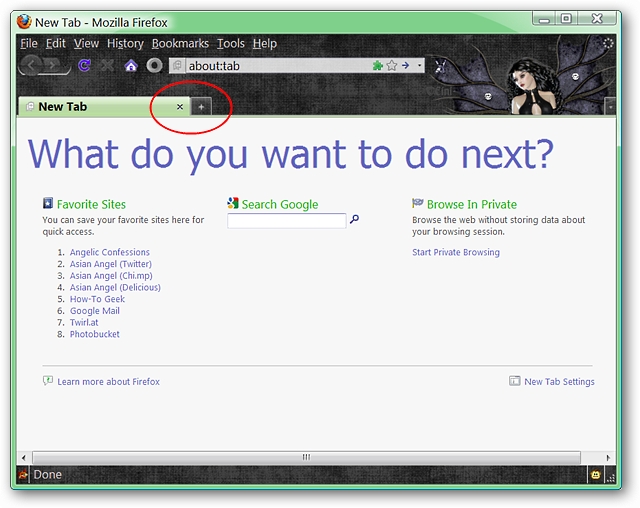This screenshot has height=508, width=640.
Task: Click the magnifier icon beside Google search box
Action: point(354,220)
